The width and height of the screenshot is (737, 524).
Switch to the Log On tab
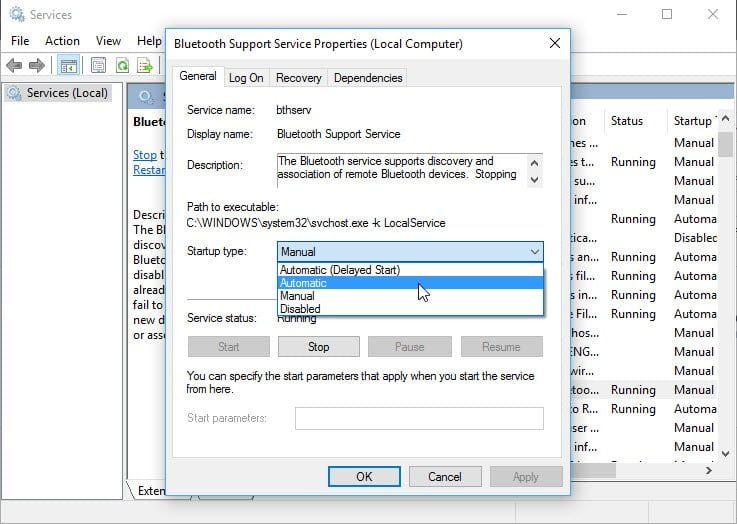(x=246, y=78)
